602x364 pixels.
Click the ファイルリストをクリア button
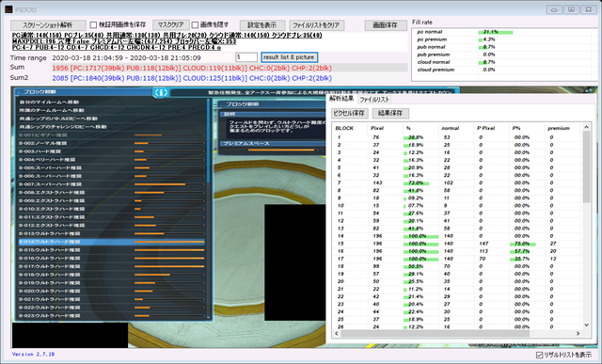pos(316,25)
